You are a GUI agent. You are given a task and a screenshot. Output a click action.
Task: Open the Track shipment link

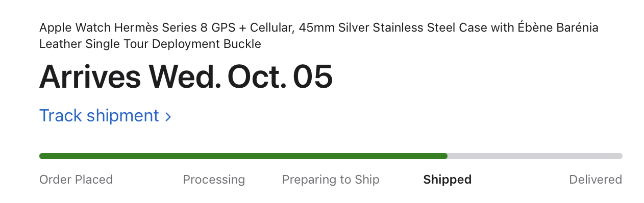[x=105, y=116]
